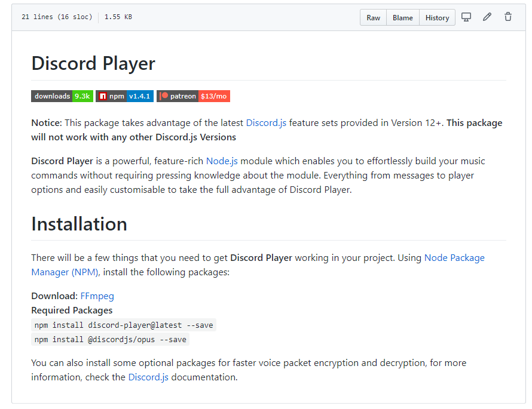This screenshot has width=532, height=409.
Task: Click the downloads 9.3k badge
Action: (62, 96)
